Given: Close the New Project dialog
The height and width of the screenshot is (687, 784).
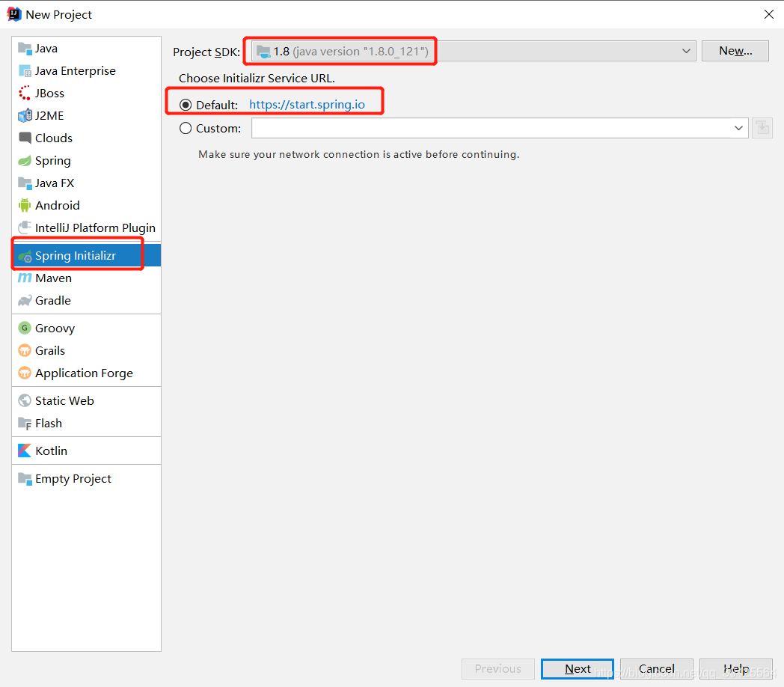Looking at the screenshot, I should (x=769, y=14).
